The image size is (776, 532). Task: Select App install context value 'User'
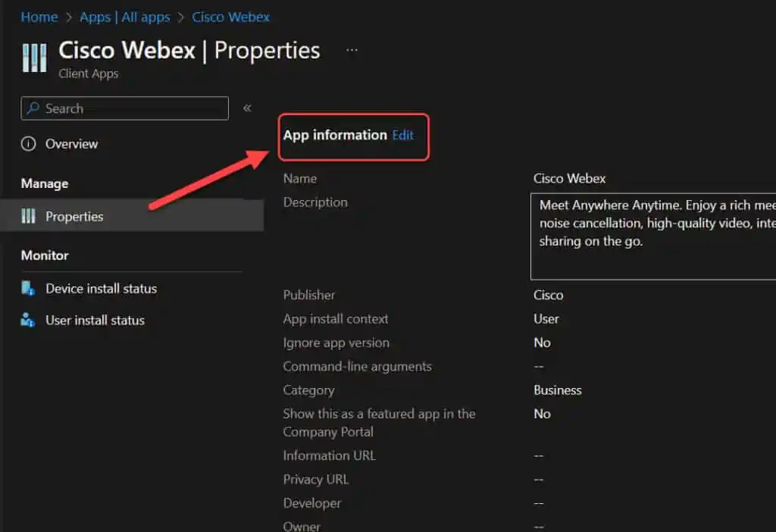click(546, 319)
